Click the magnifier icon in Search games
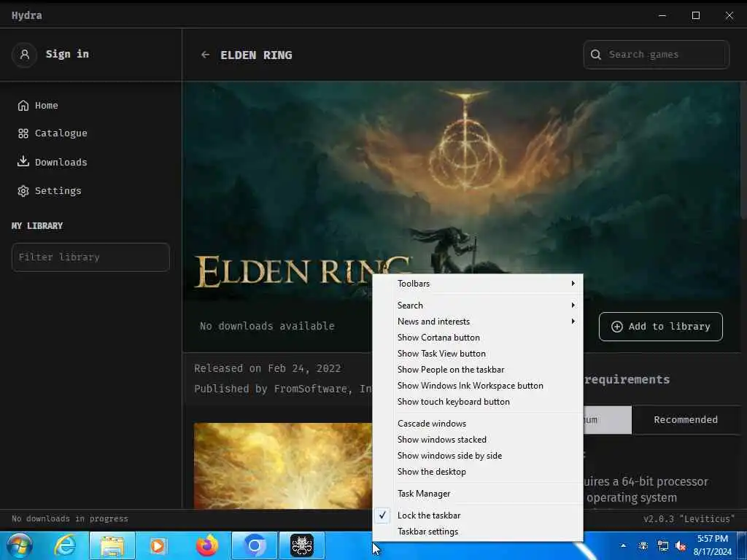Viewport: 747px width, 560px height. click(x=595, y=54)
